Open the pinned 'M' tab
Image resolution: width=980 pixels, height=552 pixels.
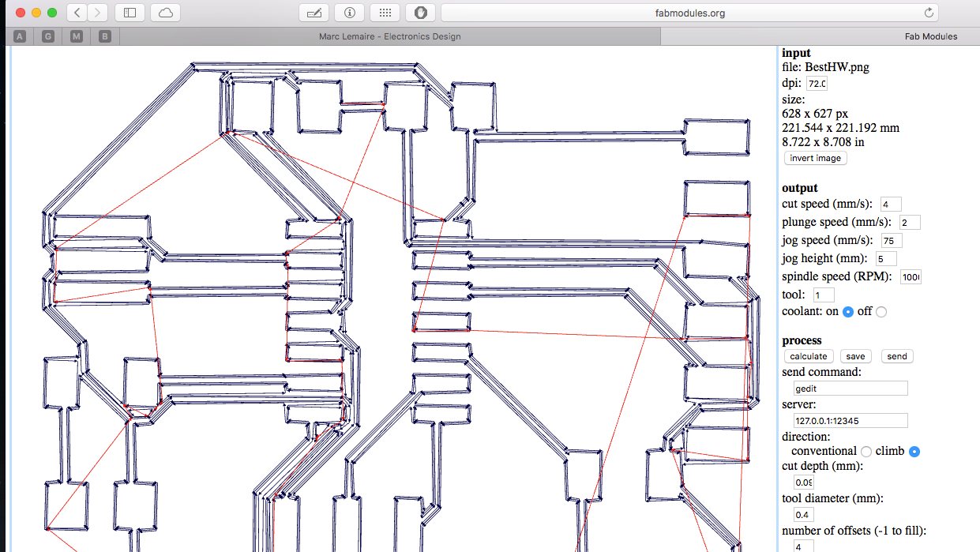point(77,36)
